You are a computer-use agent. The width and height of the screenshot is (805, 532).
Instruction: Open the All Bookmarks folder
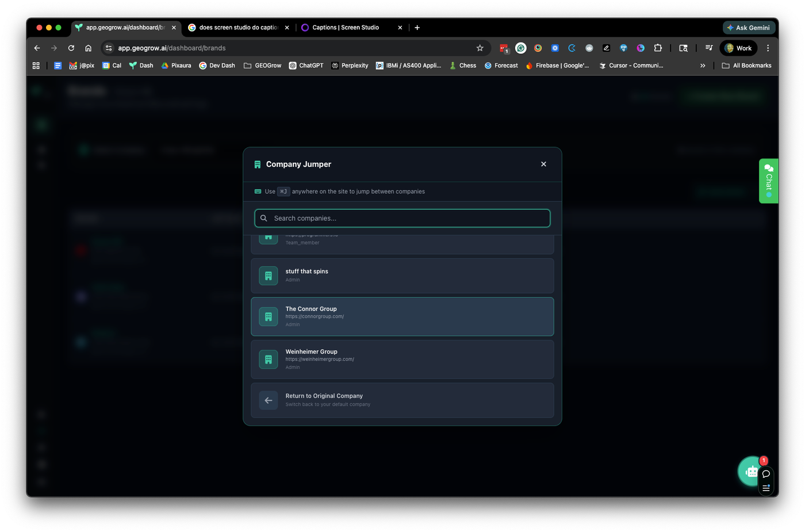pyautogui.click(x=747, y=65)
